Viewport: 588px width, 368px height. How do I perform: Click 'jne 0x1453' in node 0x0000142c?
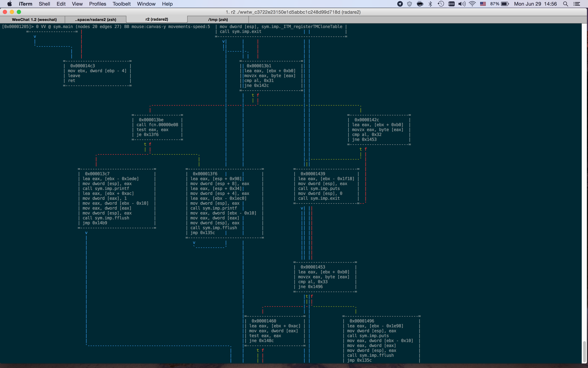(x=364, y=139)
